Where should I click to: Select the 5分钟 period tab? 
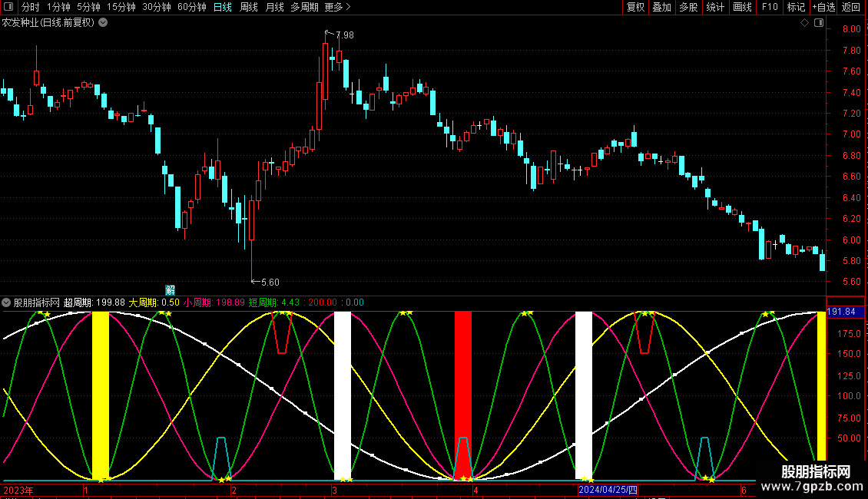(88, 7)
